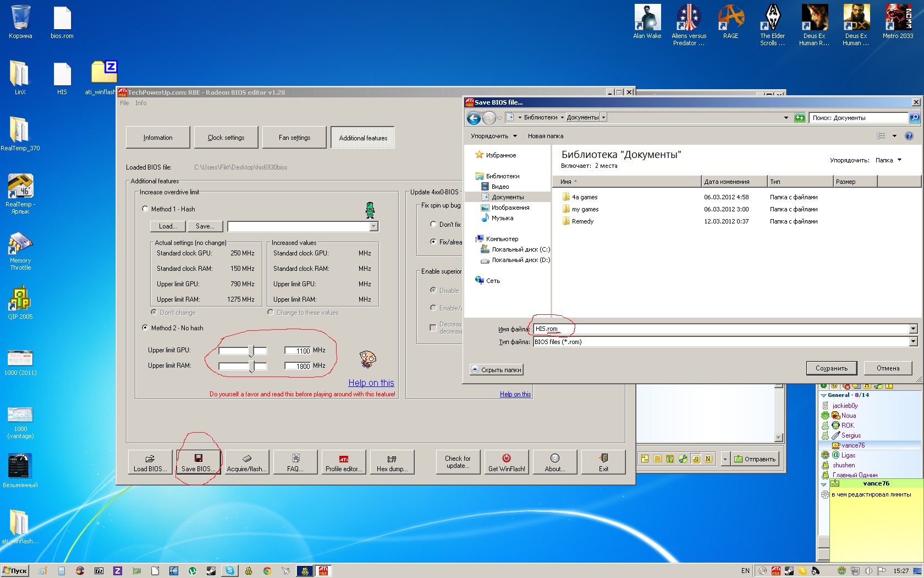Open the Aliens versus Predator shortcut
The height and width of the screenshot is (578, 924).
(689, 25)
